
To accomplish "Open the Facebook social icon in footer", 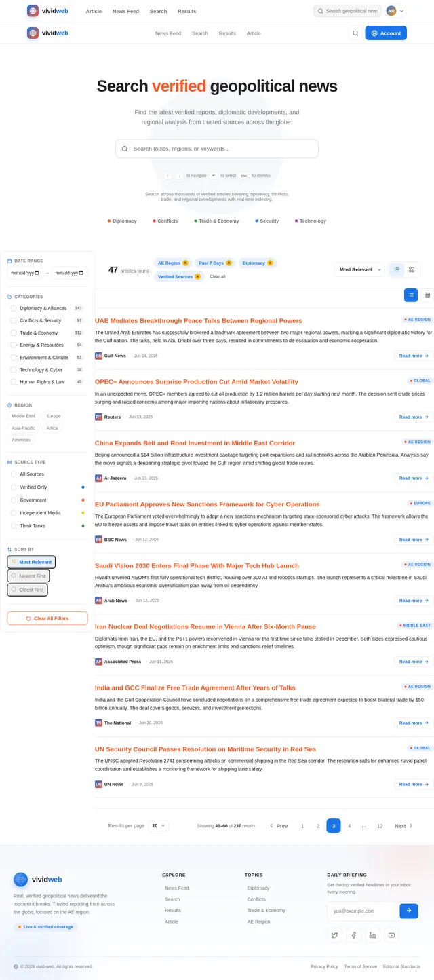I will 353,935.
